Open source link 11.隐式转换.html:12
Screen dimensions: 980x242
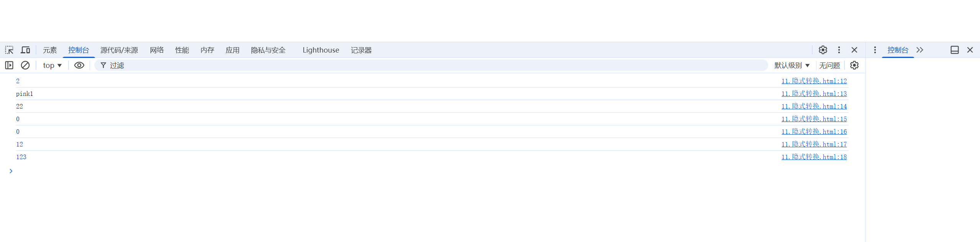tap(814, 81)
